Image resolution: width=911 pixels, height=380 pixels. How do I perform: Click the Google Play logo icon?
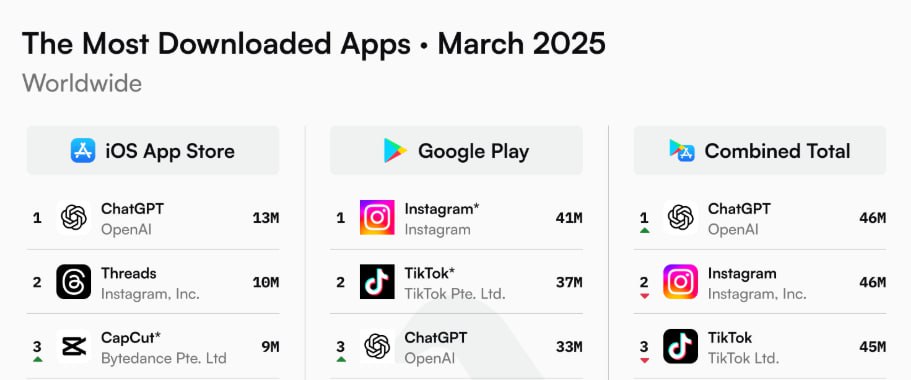pos(395,150)
